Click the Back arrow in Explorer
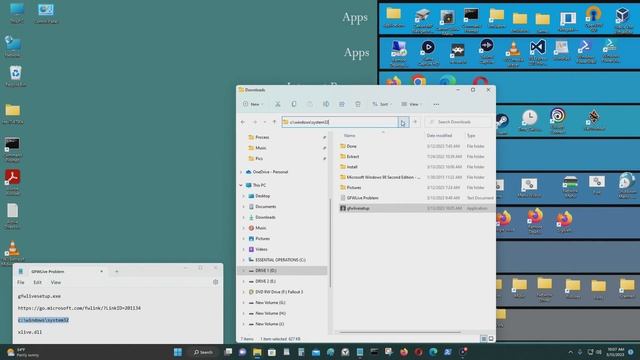Viewport: 640px width, 360px height. [x=243, y=122]
